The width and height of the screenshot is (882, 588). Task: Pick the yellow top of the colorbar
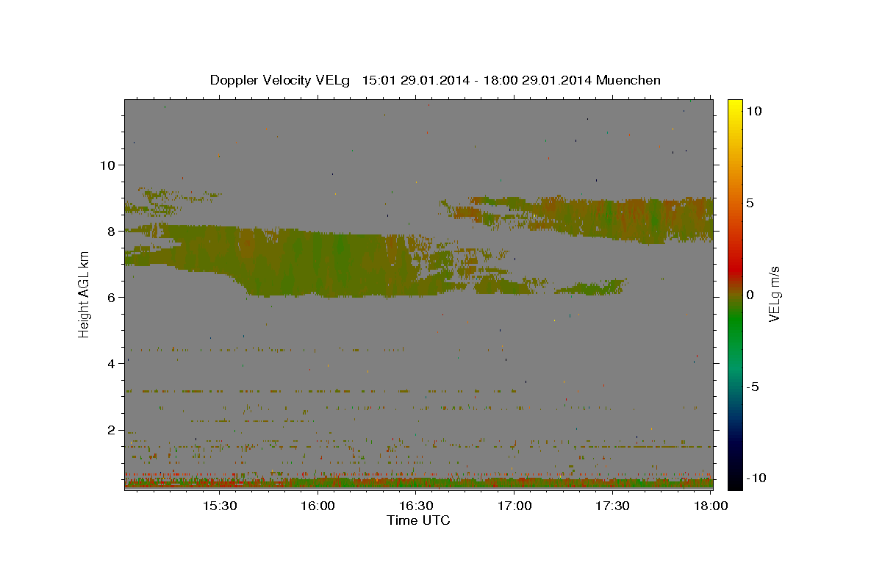(735, 104)
